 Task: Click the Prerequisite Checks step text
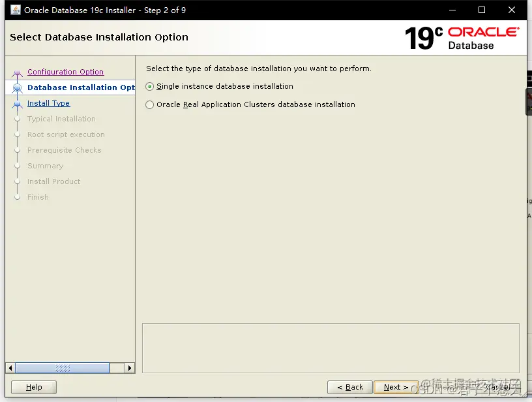(x=64, y=150)
